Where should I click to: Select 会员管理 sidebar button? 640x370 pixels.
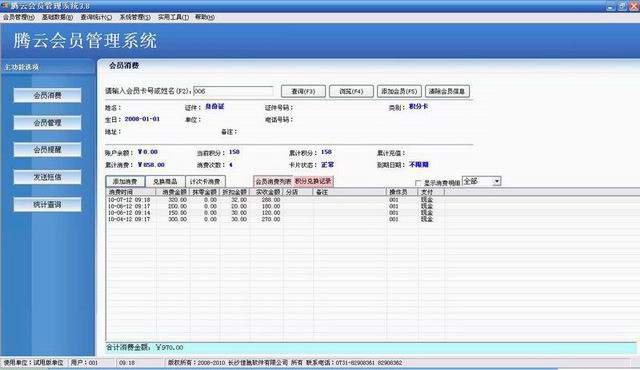(47, 123)
